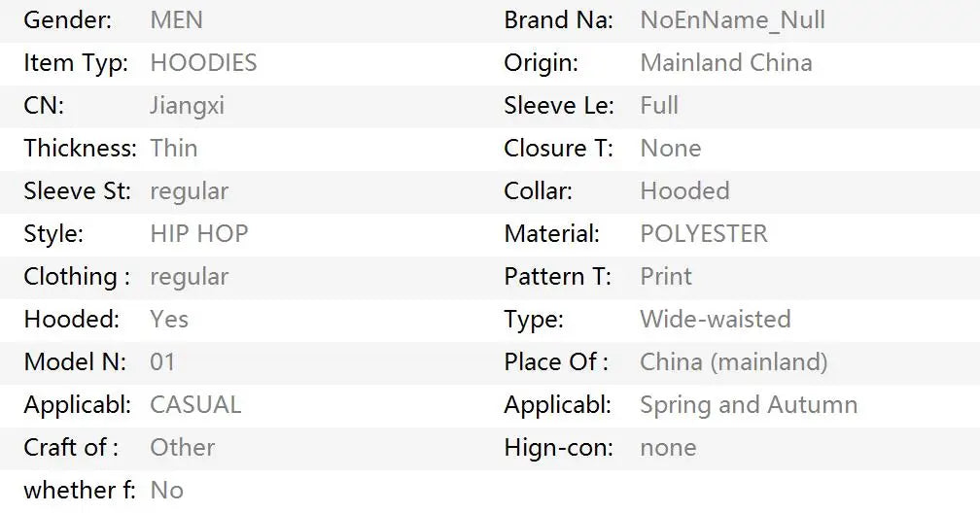Click the 'Print' pattern type value
Screen dimensions: 980x513
(x=665, y=277)
